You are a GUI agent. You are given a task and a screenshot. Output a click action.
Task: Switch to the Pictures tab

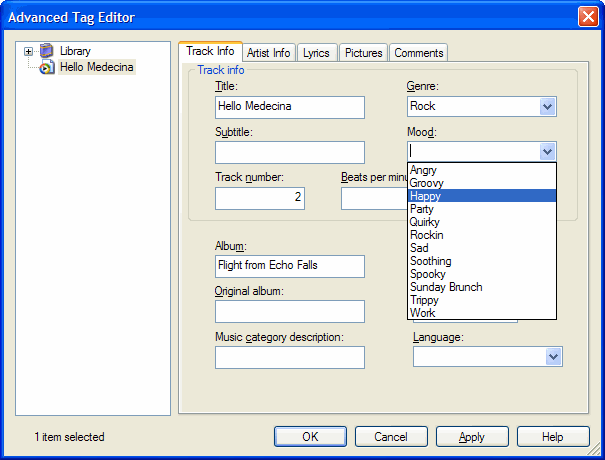[x=363, y=52]
